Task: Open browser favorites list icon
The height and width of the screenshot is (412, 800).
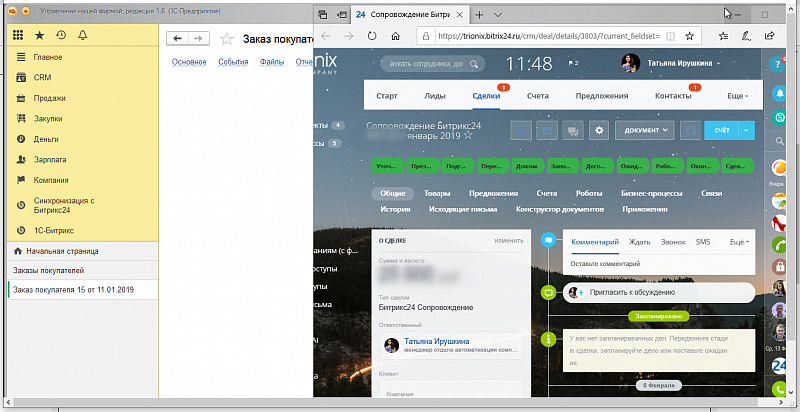Action: [723, 36]
